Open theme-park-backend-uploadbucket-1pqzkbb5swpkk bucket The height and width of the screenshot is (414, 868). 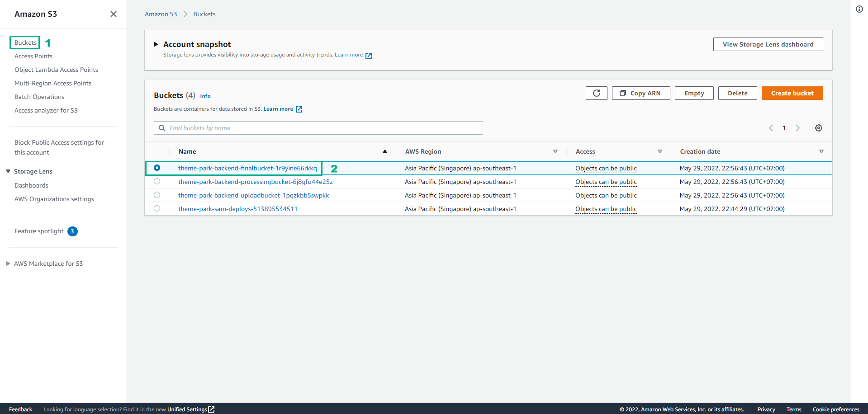tap(254, 195)
